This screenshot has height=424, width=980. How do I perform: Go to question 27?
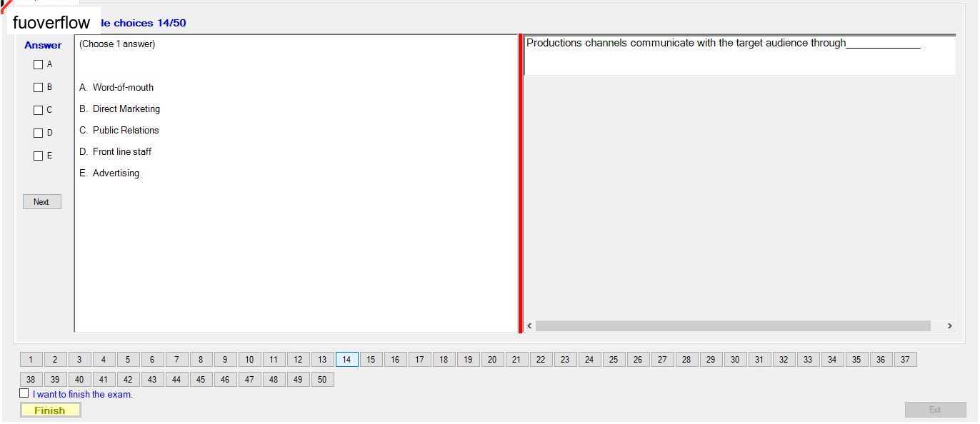pyautogui.click(x=662, y=360)
